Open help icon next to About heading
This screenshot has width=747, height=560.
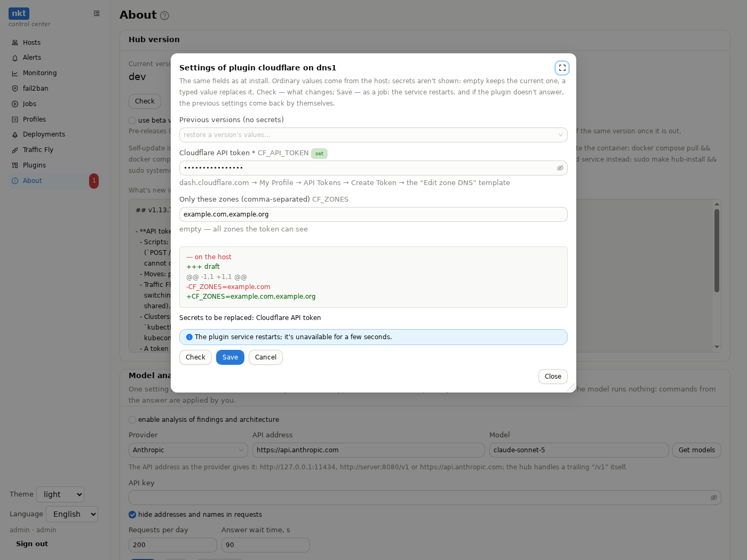pyautogui.click(x=164, y=16)
